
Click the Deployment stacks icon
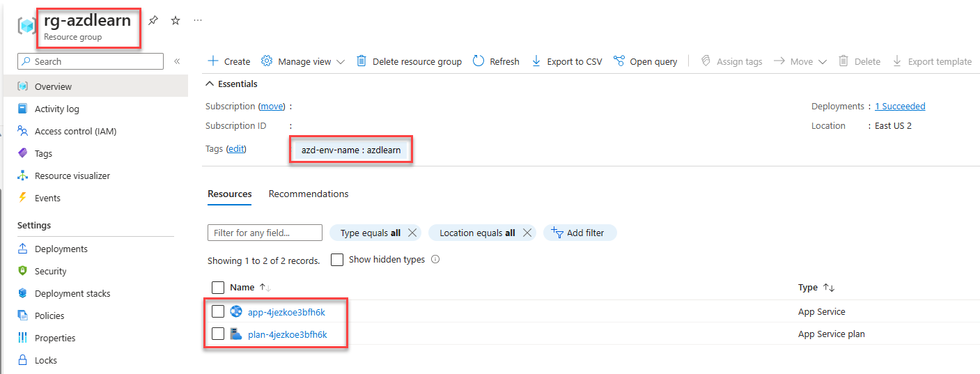[23, 293]
